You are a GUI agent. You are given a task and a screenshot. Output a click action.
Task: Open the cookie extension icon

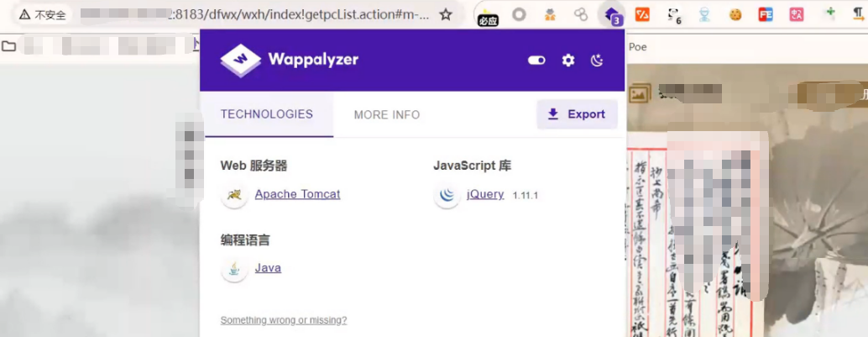point(735,14)
